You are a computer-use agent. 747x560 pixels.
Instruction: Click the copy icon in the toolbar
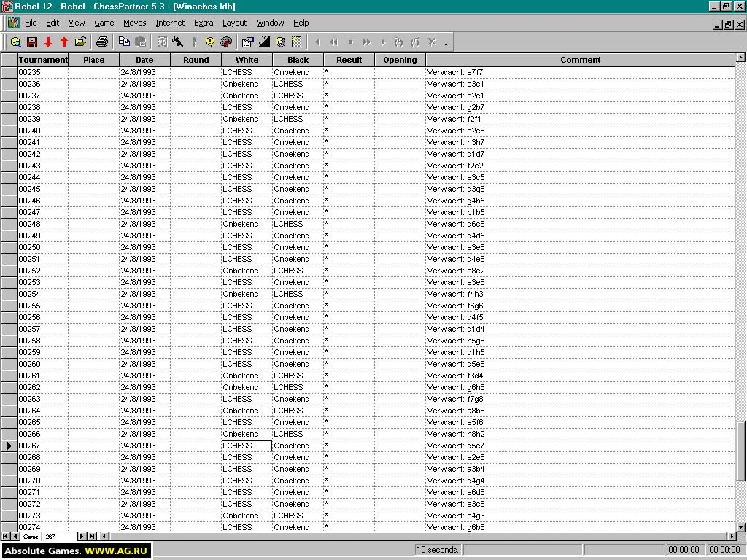pos(124,42)
